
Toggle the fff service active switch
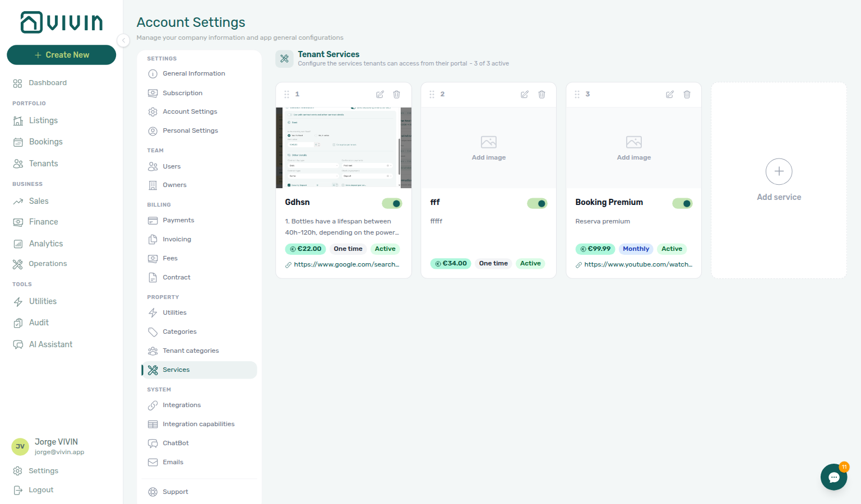(537, 203)
